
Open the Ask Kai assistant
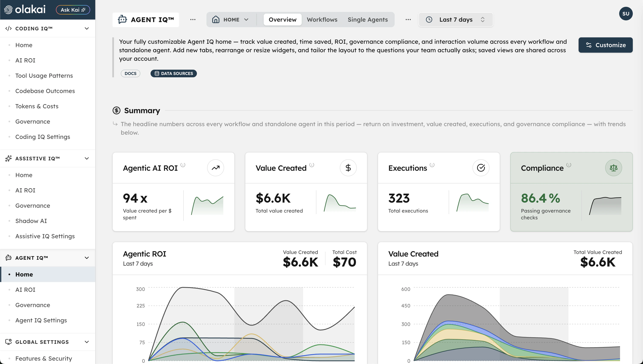(x=73, y=10)
